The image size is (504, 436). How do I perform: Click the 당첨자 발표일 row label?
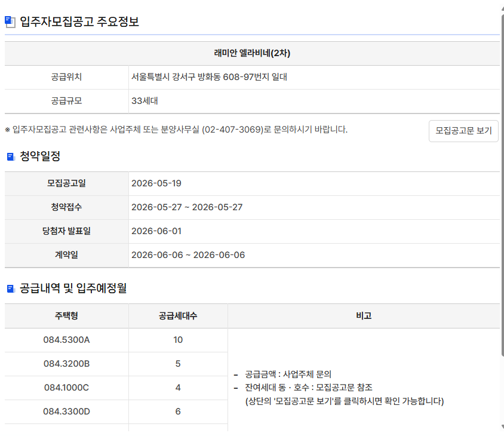(66, 231)
